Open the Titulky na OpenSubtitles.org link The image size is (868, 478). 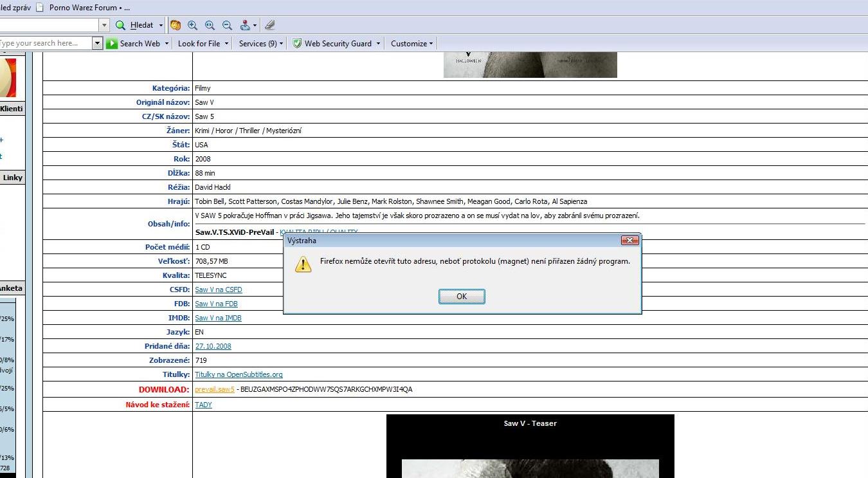pos(239,374)
